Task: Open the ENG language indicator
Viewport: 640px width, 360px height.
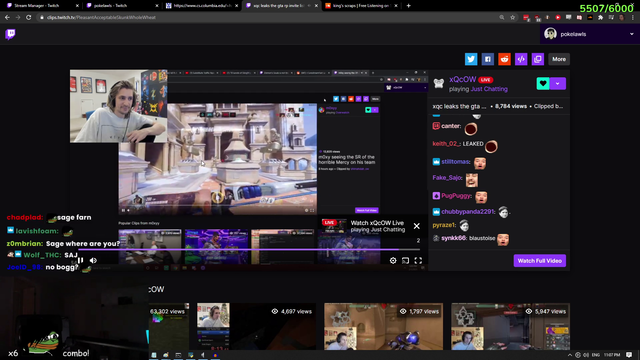Action: (x=596, y=355)
